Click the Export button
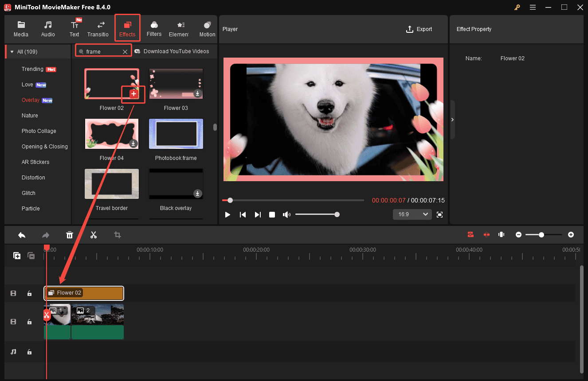Screen dimensions: 588x381 [419, 29]
